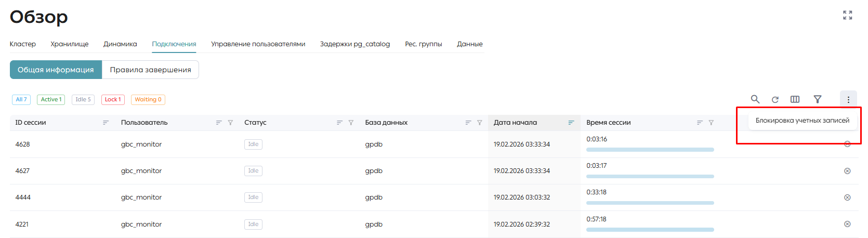Click session ID 4221 cell
Viewport: 868px width, 238px height.
[x=22, y=224]
